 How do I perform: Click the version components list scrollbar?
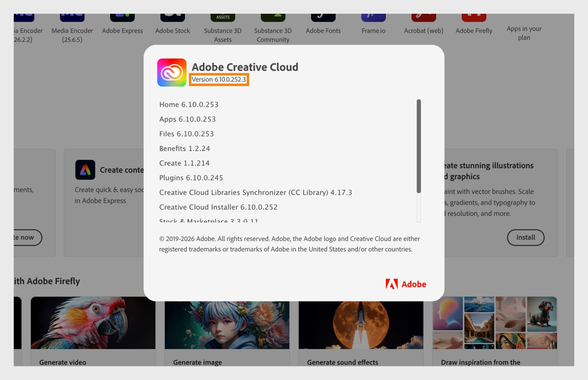coord(419,146)
